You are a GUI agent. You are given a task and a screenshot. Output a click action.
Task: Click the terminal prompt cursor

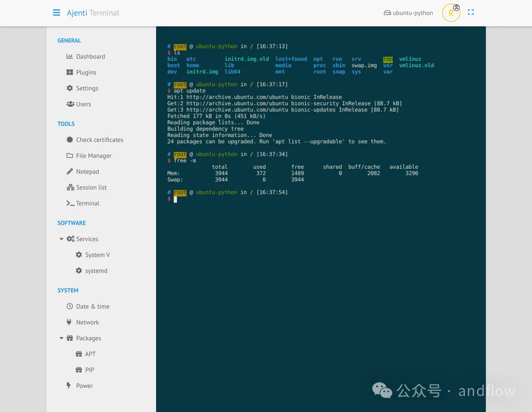pos(175,199)
